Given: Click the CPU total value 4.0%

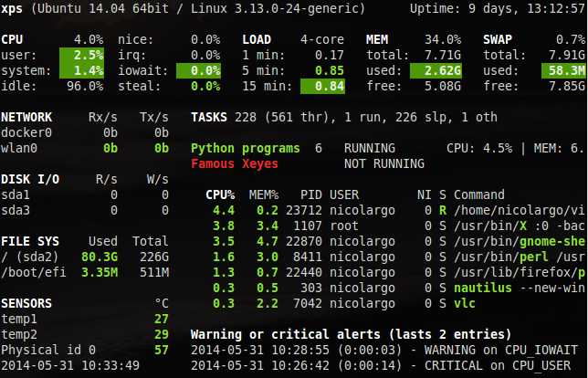Looking at the screenshot, I should [x=89, y=39].
